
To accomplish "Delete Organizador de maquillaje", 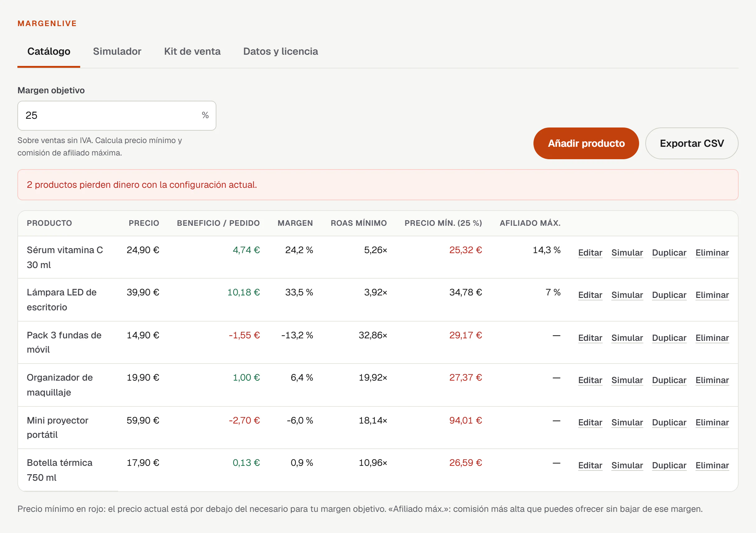I will 712,380.
